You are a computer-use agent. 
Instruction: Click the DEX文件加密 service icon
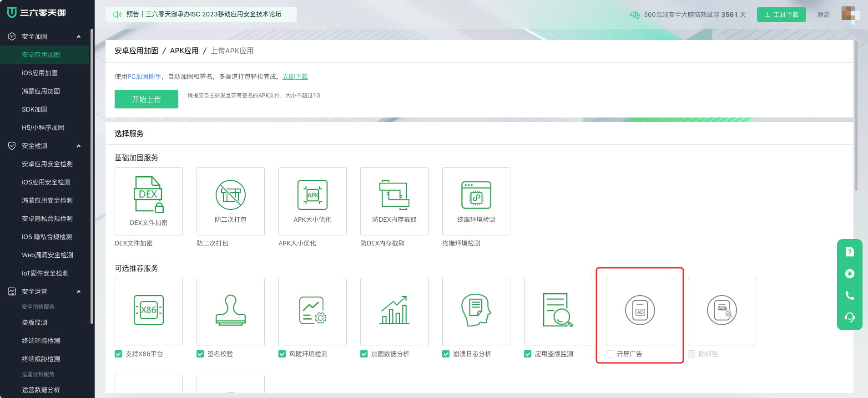pyautogui.click(x=148, y=194)
